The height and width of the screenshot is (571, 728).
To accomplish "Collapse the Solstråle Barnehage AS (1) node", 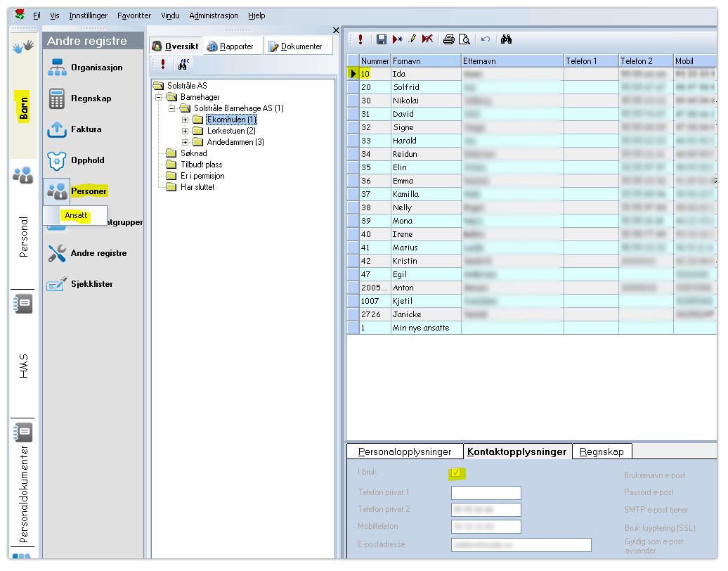I will pos(171,108).
